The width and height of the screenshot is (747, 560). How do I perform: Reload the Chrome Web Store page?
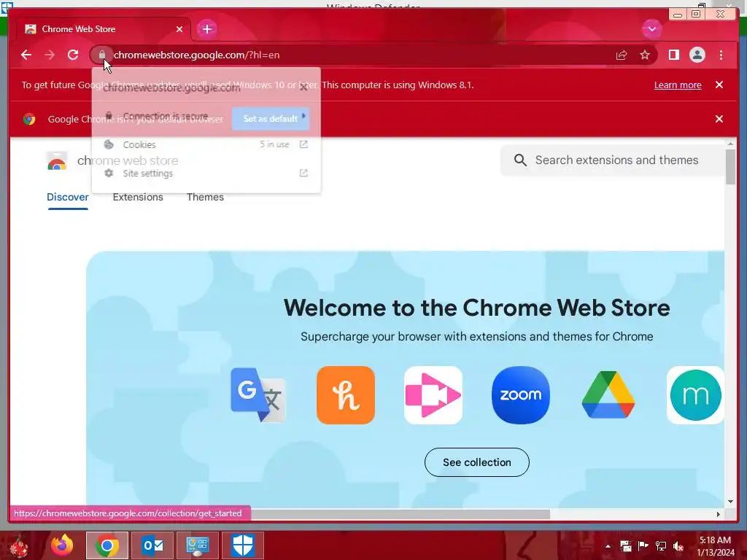pyautogui.click(x=73, y=55)
